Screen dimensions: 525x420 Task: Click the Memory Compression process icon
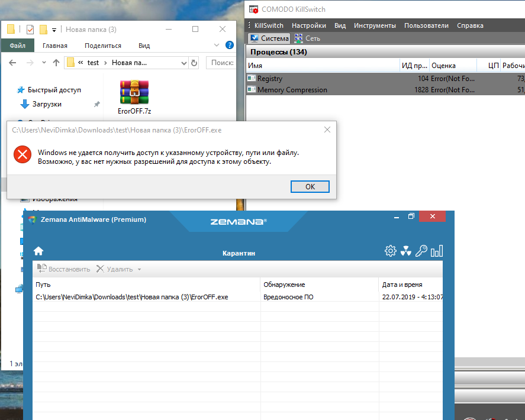click(x=252, y=89)
